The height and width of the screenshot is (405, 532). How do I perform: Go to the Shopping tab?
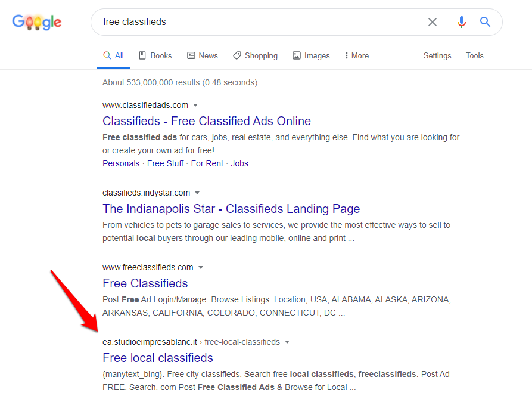click(255, 55)
